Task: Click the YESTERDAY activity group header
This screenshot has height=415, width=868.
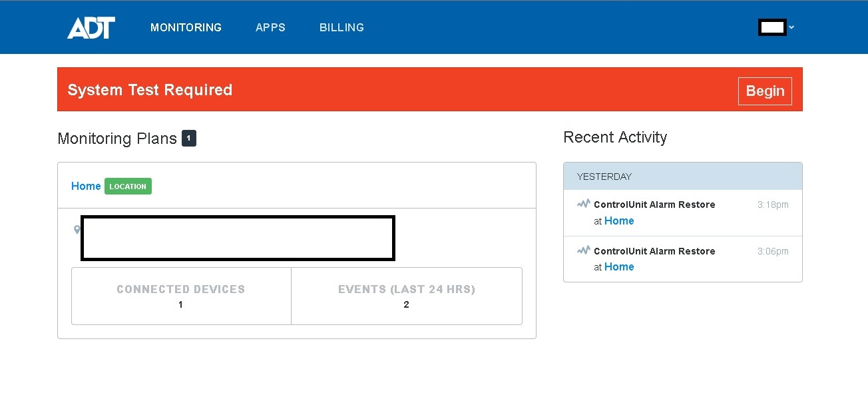Action: click(x=682, y=177)
